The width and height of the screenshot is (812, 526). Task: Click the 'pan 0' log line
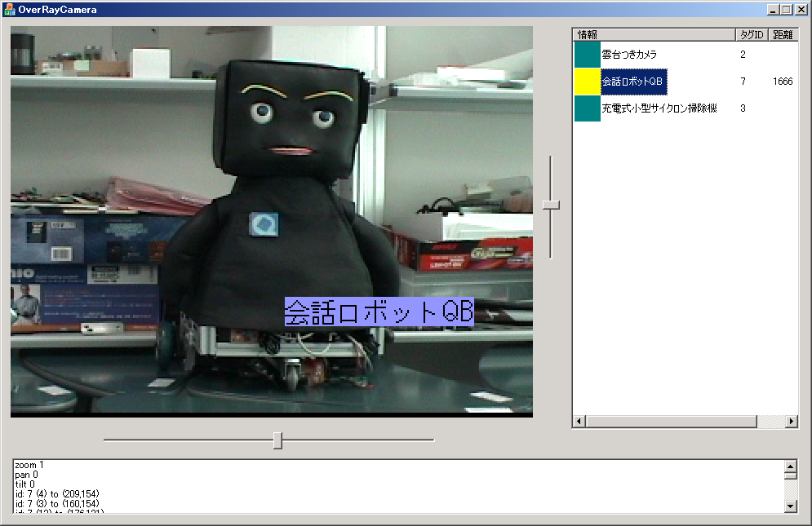[26, 475]
